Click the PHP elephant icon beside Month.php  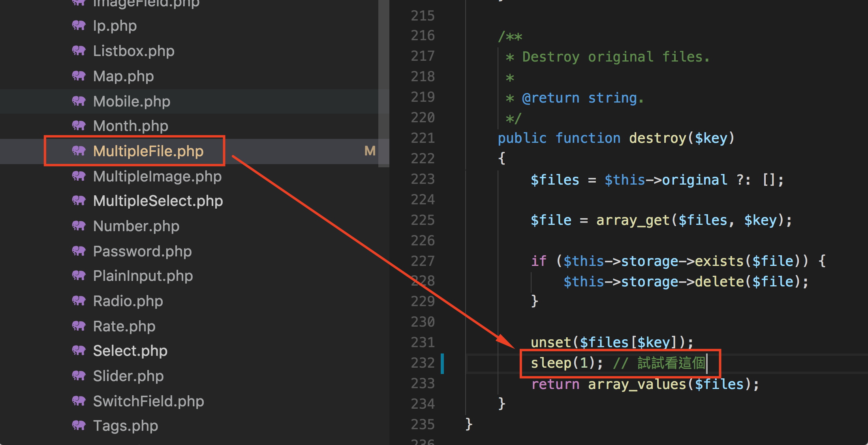pyautogui.click(x=79, y=125)
